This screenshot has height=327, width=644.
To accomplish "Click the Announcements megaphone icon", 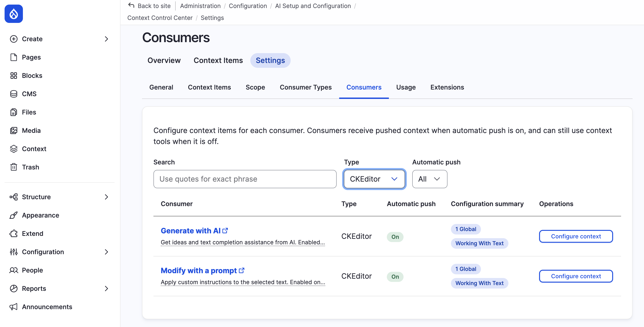I will 14,307.
